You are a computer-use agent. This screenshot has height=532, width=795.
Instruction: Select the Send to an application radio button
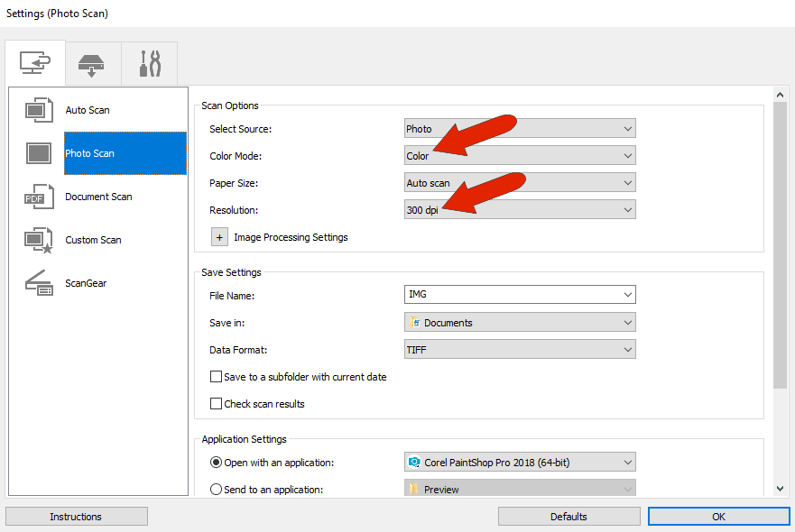[217, 489]
